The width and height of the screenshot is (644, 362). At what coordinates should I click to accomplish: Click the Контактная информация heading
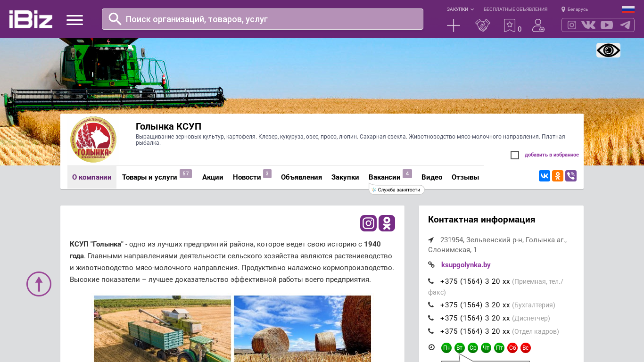coord(481,220)
